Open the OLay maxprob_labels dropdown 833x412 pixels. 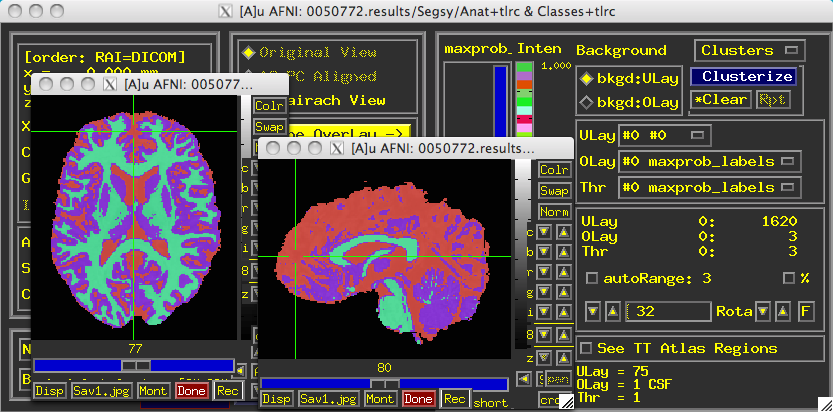[x=710, y=161]
